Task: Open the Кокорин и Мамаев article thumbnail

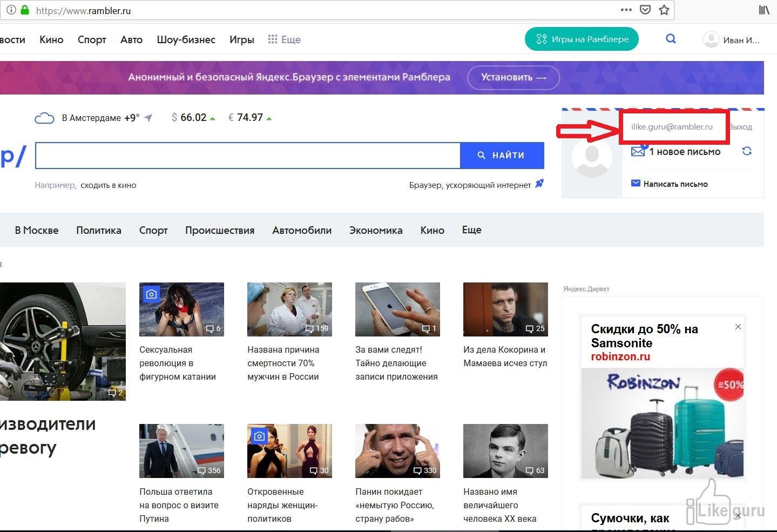Action: 505,309
